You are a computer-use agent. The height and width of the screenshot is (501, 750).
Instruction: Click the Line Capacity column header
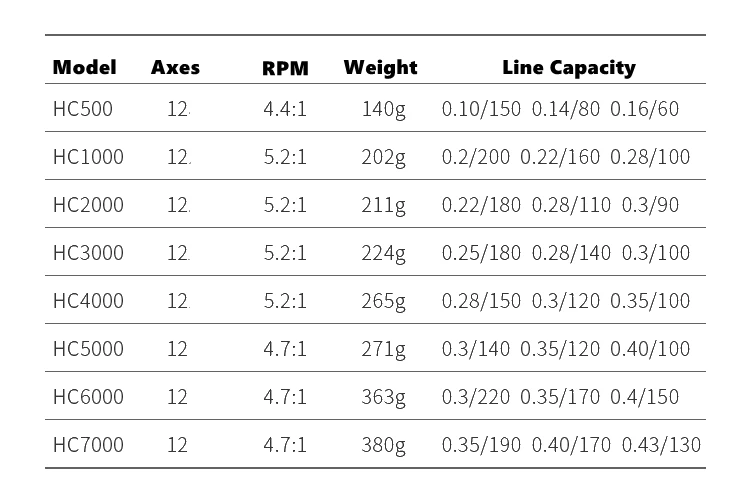569,68
